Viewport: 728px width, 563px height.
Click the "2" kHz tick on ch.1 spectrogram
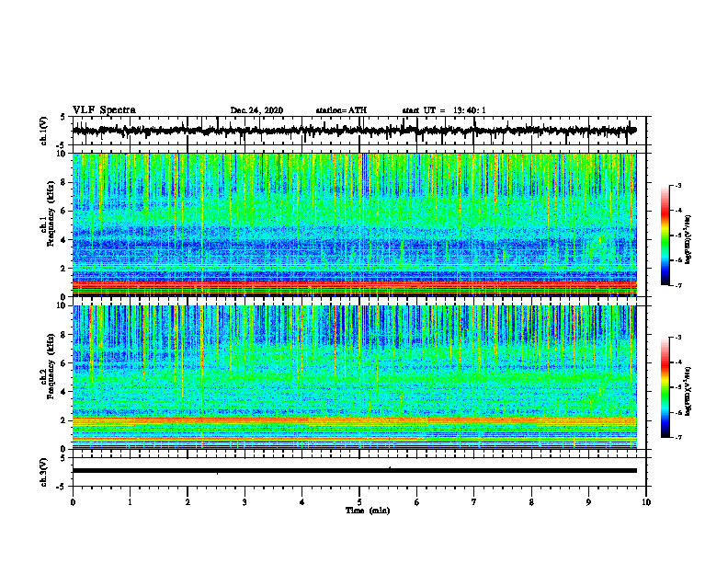[64, 268]
